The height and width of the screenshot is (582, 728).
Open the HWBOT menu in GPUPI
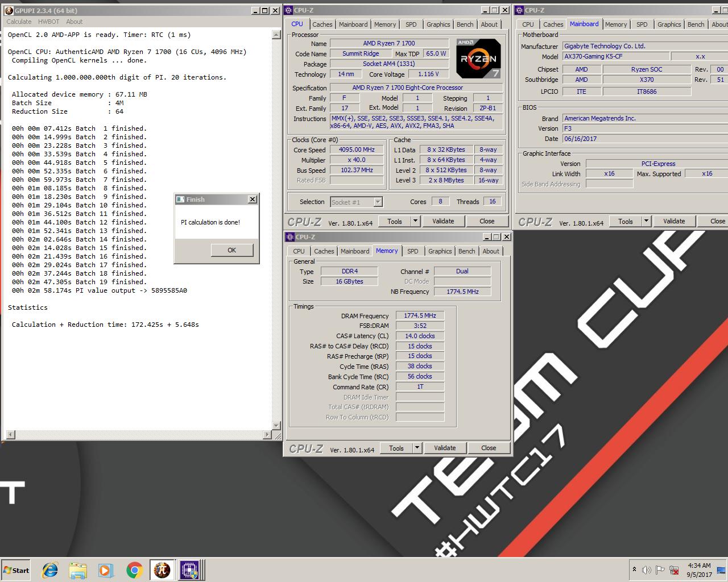point(48,22)
